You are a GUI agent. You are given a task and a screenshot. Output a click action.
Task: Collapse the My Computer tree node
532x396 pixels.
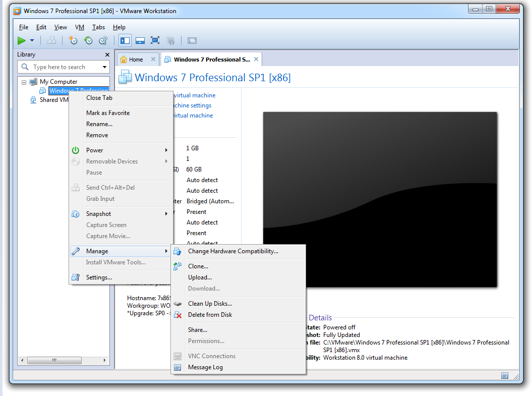tap(24, 82)
